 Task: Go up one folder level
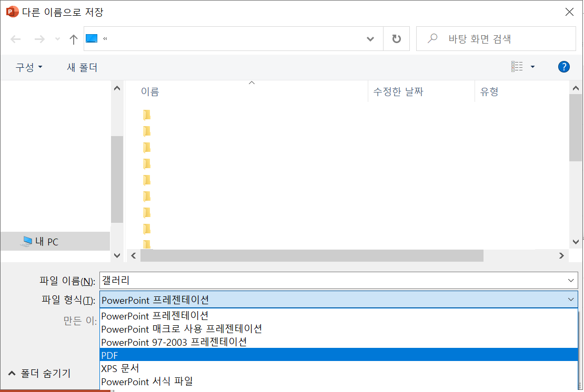[73, 39]
